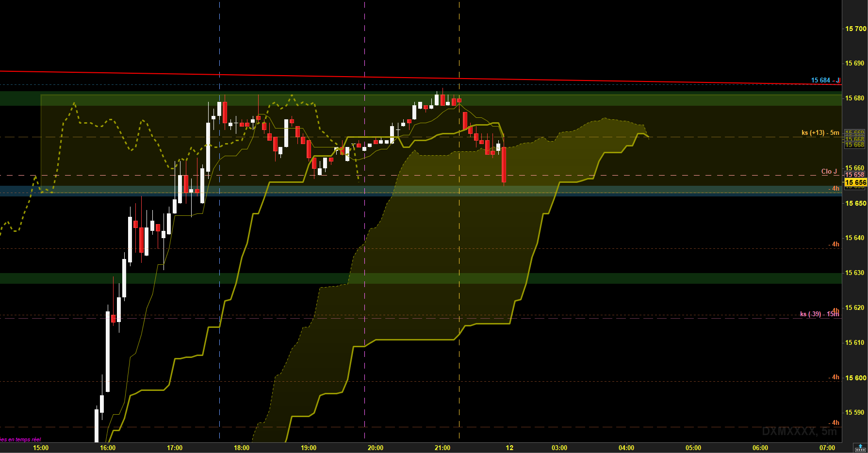This screenshot has width=868, height=453.
Task: Click the 12 date label on time axis
Action: click(x=509, y=448)
